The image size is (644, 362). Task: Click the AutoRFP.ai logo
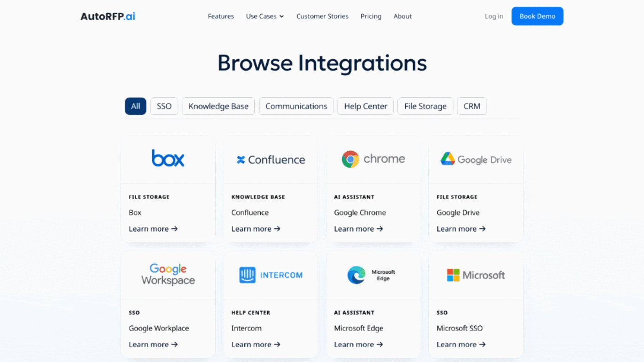107,16
